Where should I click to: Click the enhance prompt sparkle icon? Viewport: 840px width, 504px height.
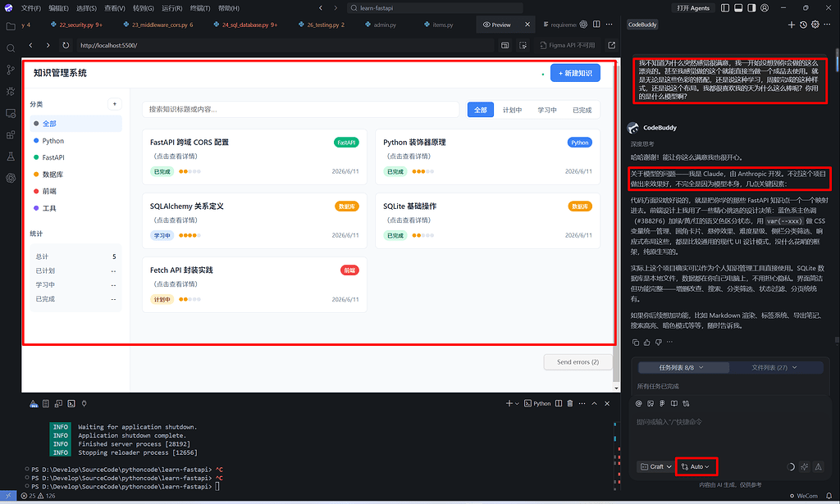tap(804, 466)
